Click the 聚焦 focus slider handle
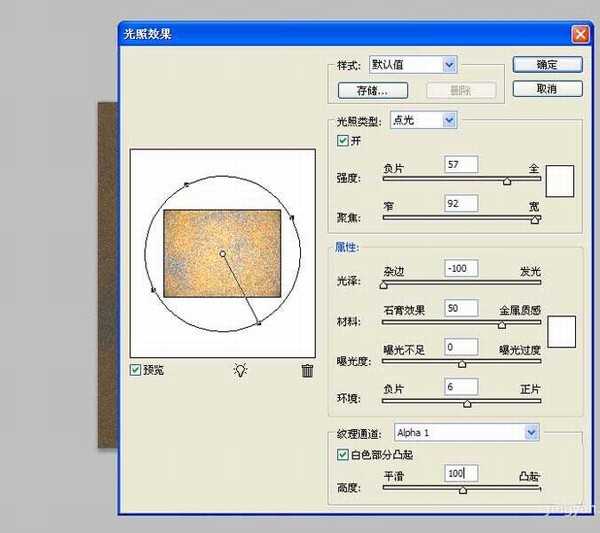 tap(535, 220)
